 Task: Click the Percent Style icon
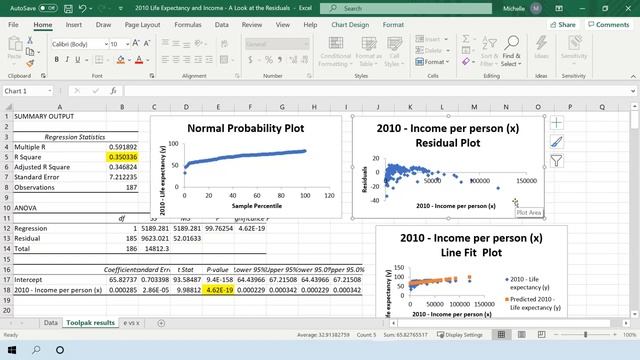(269, 60)
